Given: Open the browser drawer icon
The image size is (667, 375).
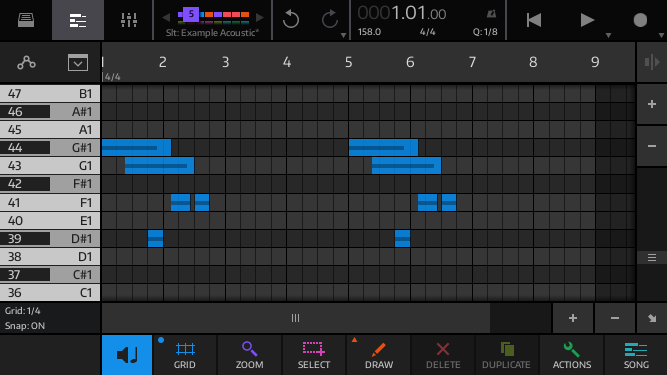Looking at the screenshot, I should click(26, 20).
